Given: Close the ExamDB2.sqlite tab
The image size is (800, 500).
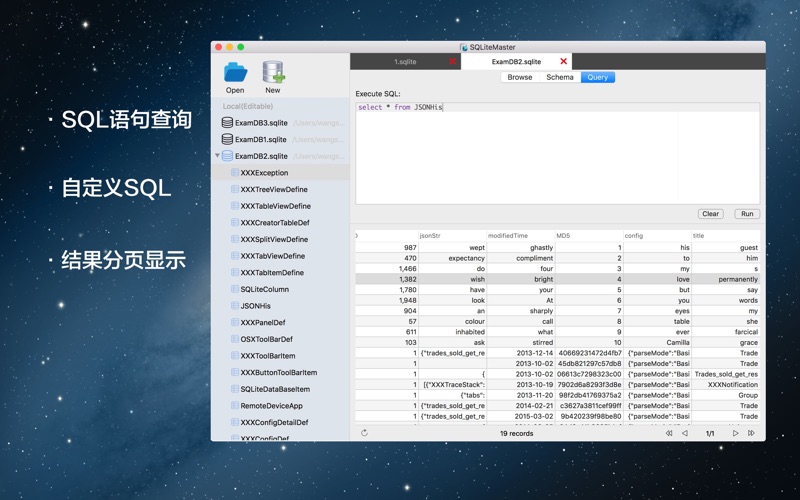Looking at the screenshot, I should pyautogui.click(x=563, y=61).
